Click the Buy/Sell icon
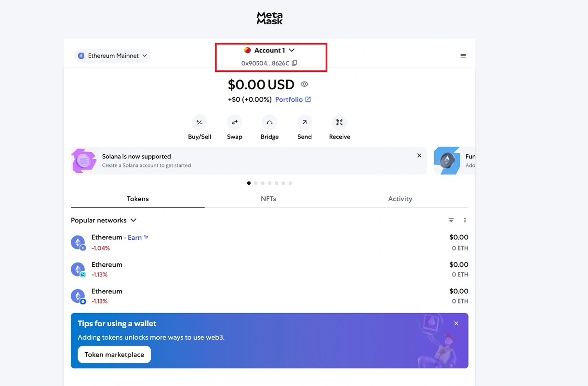Screen dimensions: 588x386 point(200,123)
